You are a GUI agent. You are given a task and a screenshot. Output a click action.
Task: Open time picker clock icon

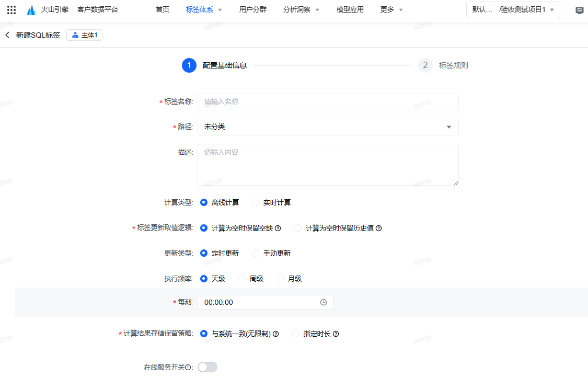coord(323,302)
